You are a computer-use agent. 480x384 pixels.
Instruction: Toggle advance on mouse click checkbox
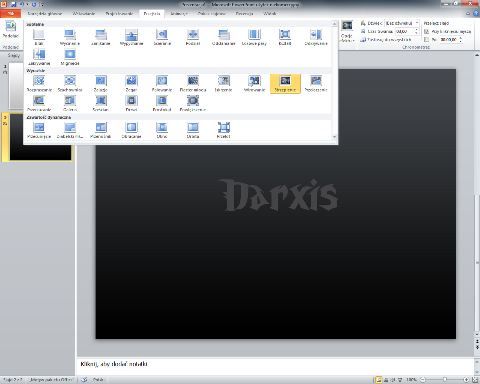(x=426, y=31)
